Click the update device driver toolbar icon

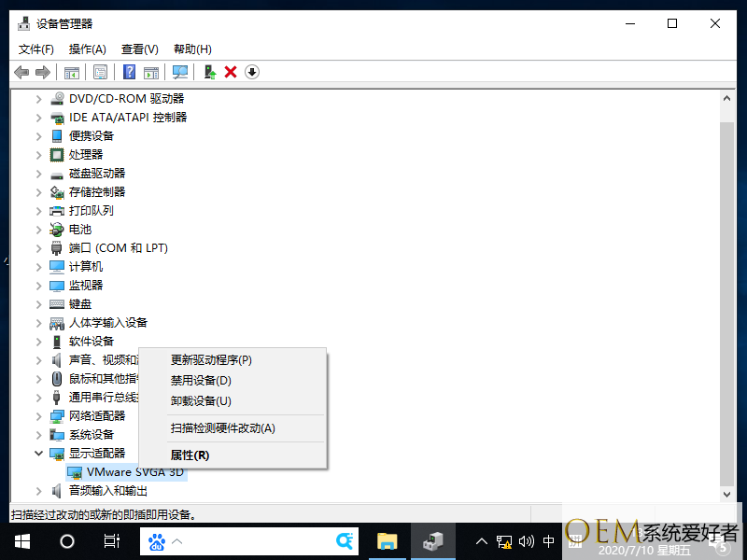(x=211, y=72)
